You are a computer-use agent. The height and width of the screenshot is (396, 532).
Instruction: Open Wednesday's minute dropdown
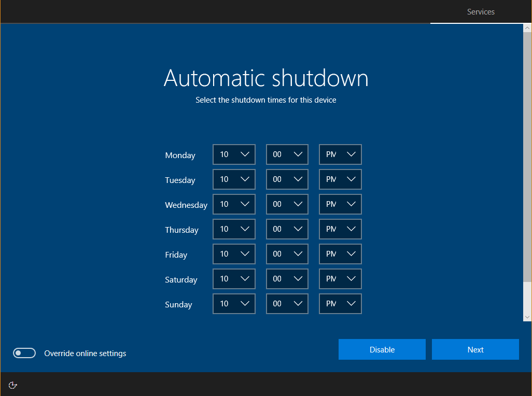coord(287,204)
